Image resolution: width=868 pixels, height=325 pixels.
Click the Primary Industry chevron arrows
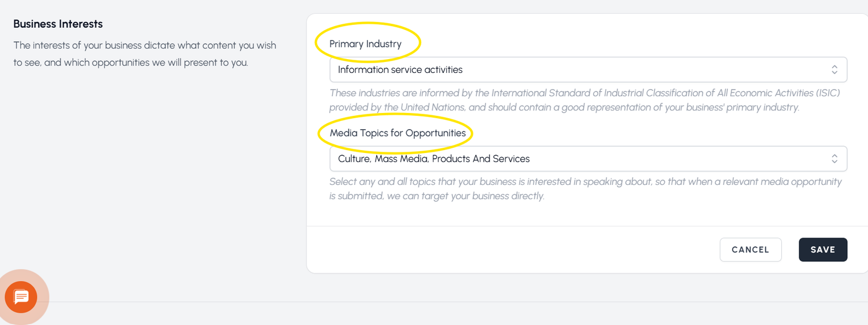[x=834, y=70]
